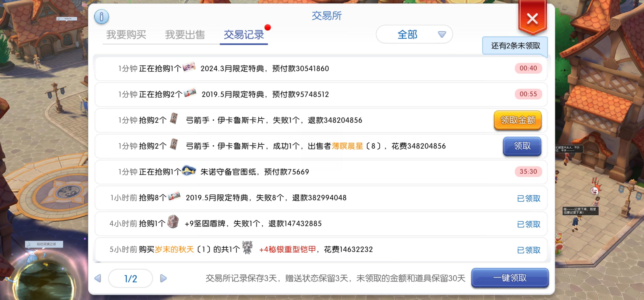This screenshot has width=644, height=300.
Task: Click the 预付款95748512 record text
Action: pos(301,94)
